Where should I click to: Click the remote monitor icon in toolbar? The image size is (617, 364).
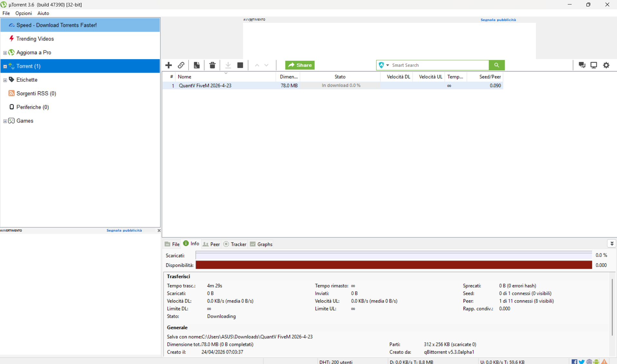click(x=594, y=65)
